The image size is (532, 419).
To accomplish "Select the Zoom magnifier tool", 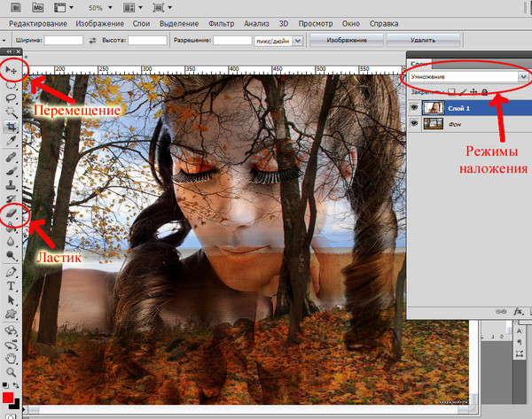I will 11,373.
